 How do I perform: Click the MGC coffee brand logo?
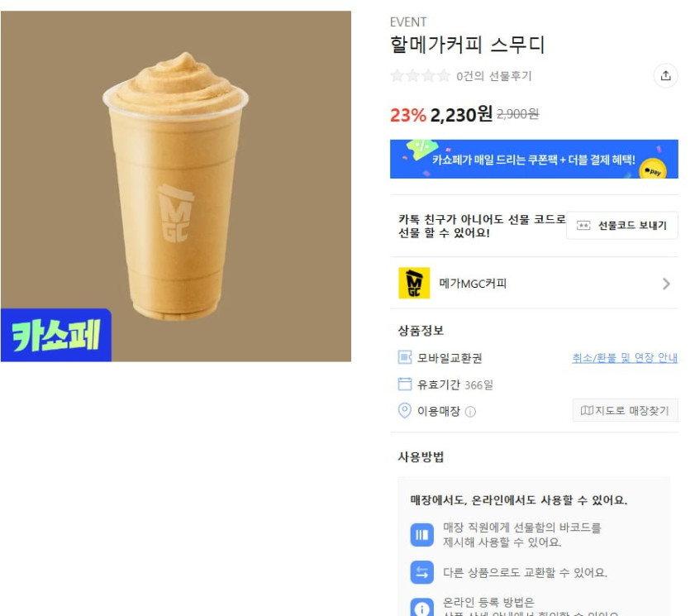coord(414,283)
